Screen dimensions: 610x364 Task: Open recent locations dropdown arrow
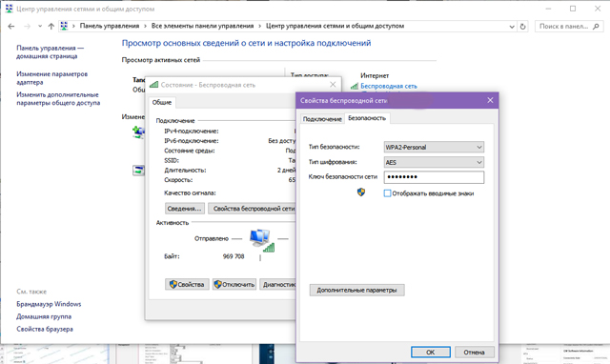click(x=40, y=27)
